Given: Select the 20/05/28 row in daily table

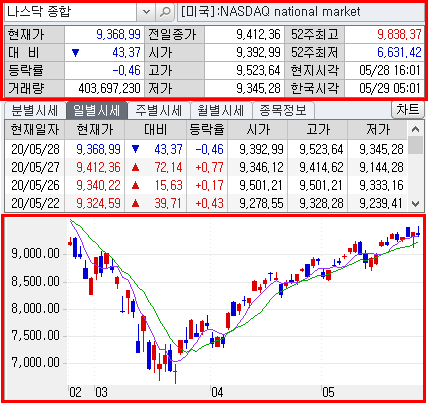Looking at the screenshot, I should (206, 149).
